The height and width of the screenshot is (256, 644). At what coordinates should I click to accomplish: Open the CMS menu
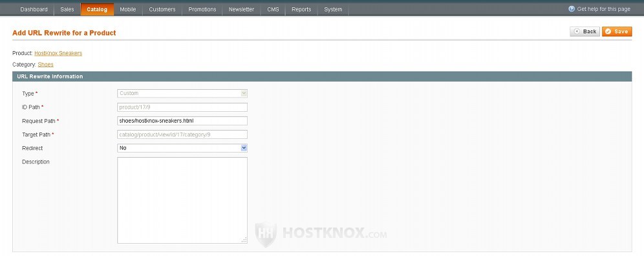(x=273, y=10)
